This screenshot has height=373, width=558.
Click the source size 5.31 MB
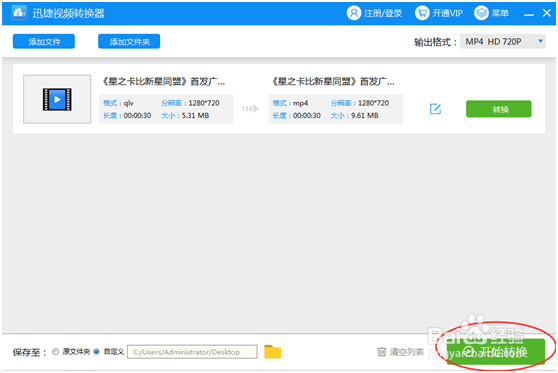pos(195,116)
